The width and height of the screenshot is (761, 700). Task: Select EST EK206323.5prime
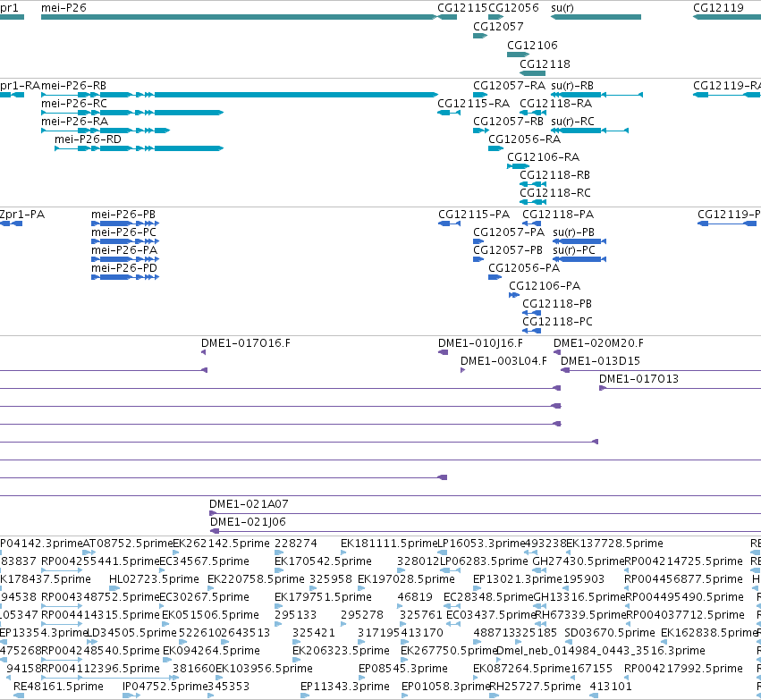coord(297,660)
